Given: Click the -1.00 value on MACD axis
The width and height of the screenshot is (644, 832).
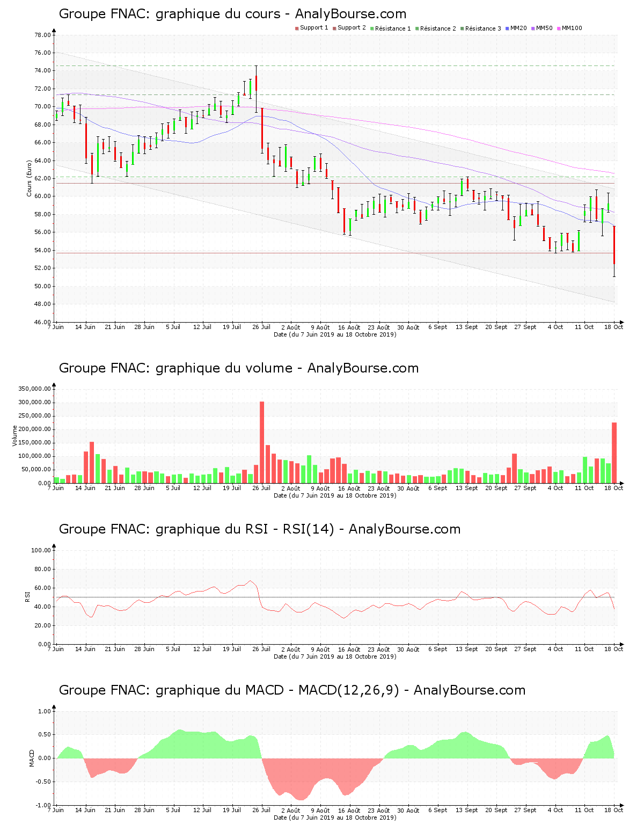Looking at the screenshot, I should pos(42,805).
